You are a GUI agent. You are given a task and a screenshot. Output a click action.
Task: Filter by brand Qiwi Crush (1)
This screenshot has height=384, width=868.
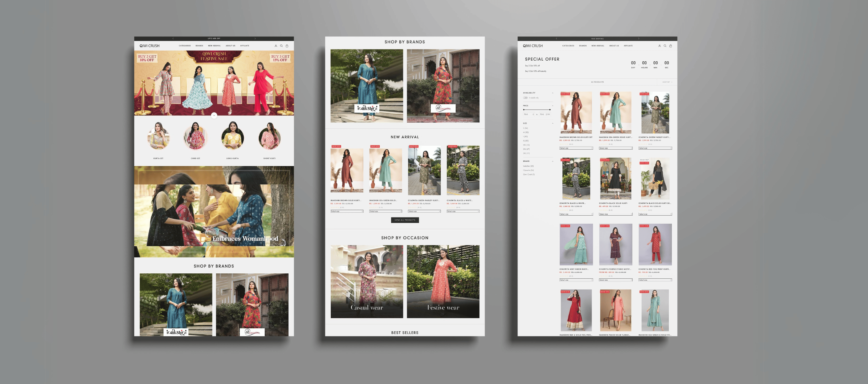[529, 174]
